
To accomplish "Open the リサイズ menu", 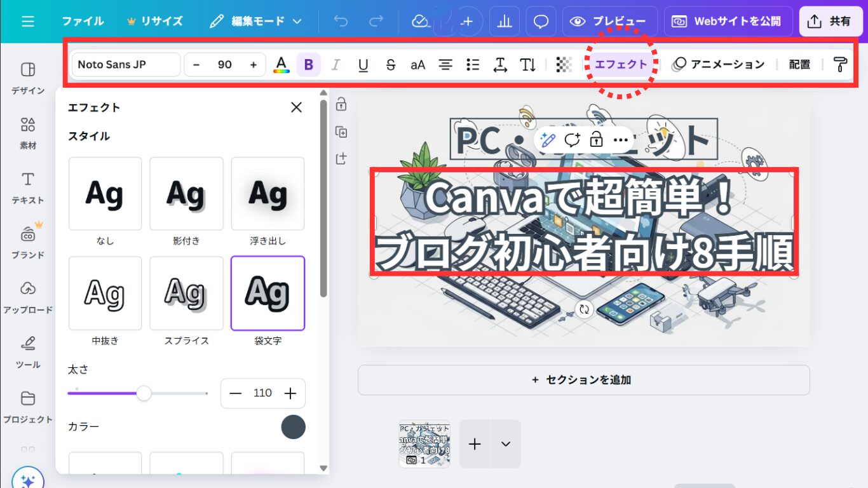I will (x=155, y=21).
